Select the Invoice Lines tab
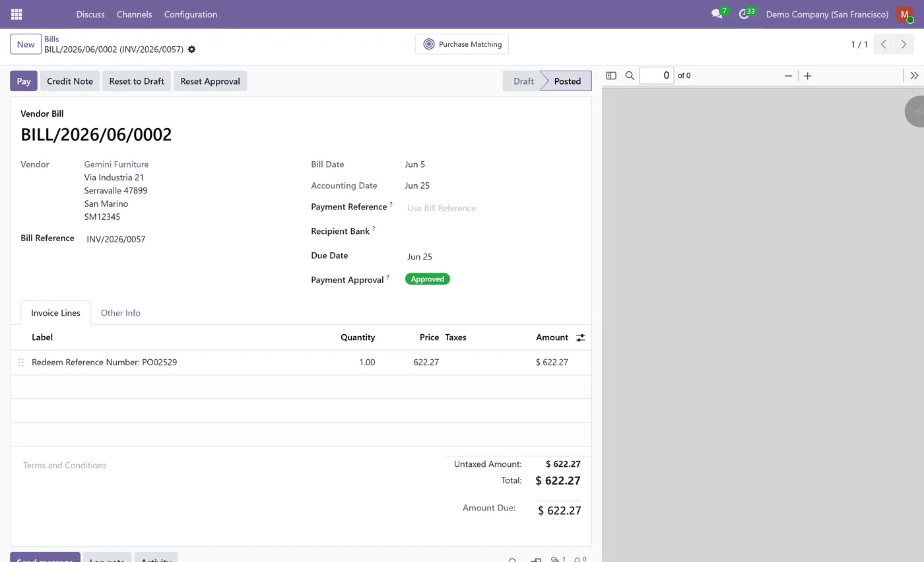 (x=55, y=313)
